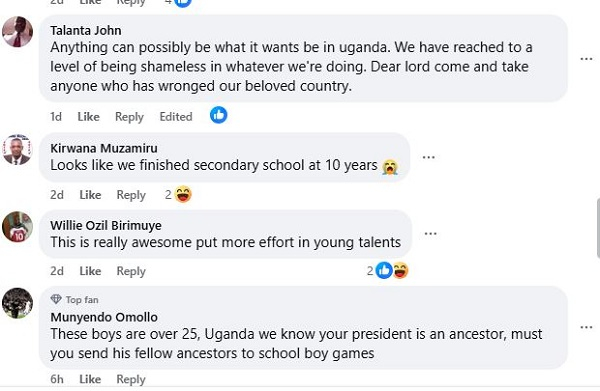This screenshot has width=600, height=391.
Task: Open Talanta John's profile picture
Action: pos(17,32)
